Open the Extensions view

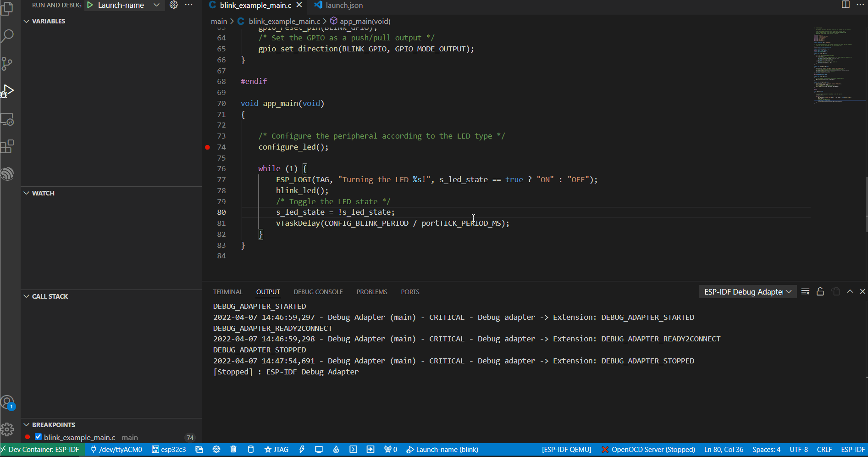(8, 146)
